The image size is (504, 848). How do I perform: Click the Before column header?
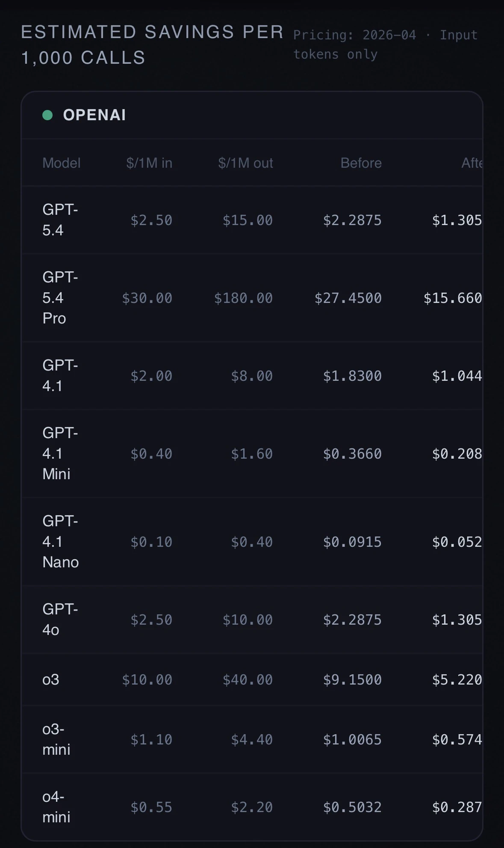pyautogui.click(x=361, y=163)
